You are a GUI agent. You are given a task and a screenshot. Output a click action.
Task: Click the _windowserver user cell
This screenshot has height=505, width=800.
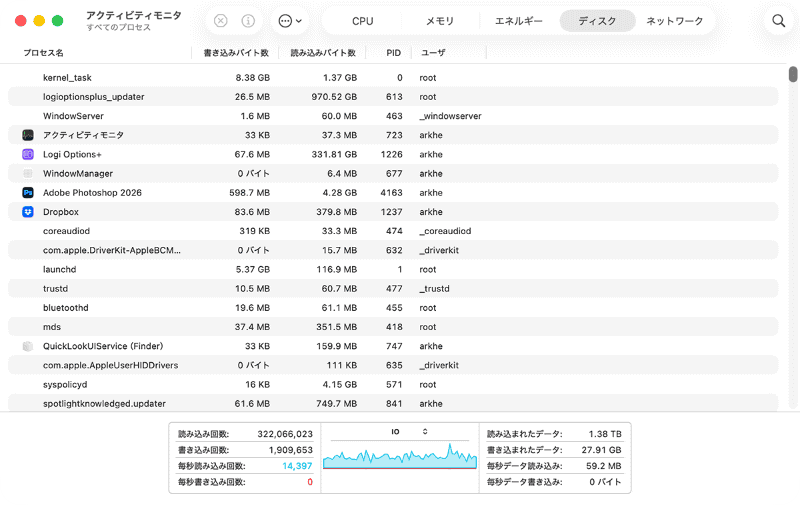pyautogui.click(x=450, y=116)
